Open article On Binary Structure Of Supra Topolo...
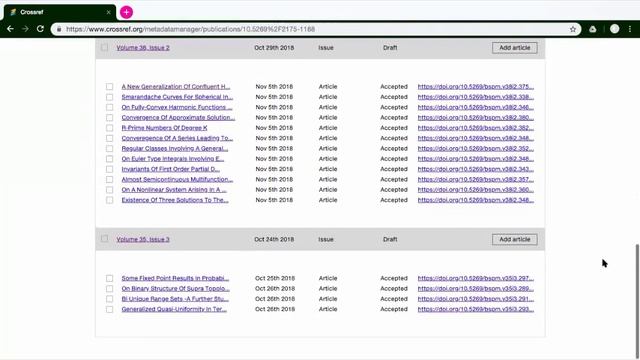This screenshot has height=360, width=640. pos(176,288)
